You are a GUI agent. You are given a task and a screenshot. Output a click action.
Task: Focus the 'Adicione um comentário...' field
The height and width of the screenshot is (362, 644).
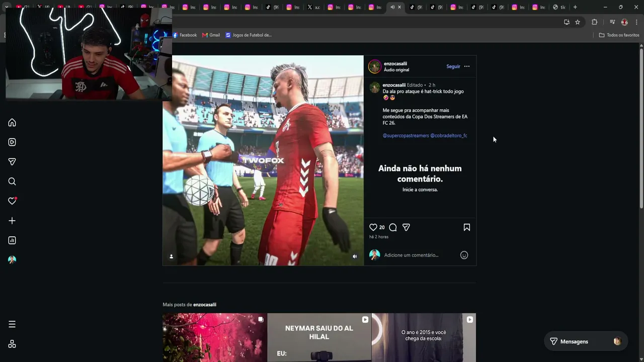click(x=420, y=255)
